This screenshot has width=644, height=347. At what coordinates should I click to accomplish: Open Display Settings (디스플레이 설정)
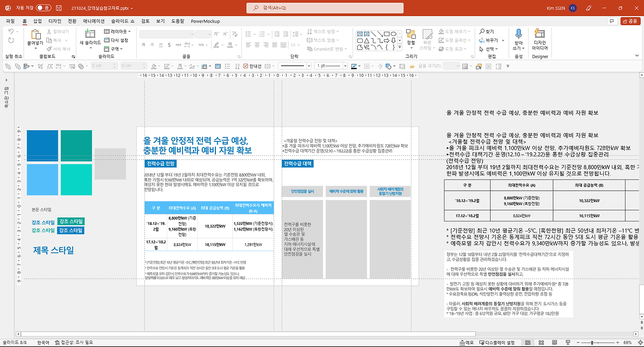496,342
